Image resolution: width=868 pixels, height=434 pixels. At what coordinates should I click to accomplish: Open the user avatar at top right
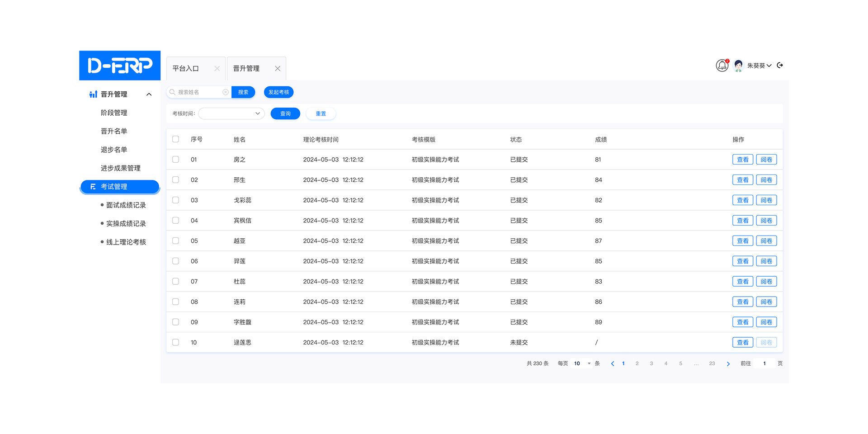(x=738, y=65)
